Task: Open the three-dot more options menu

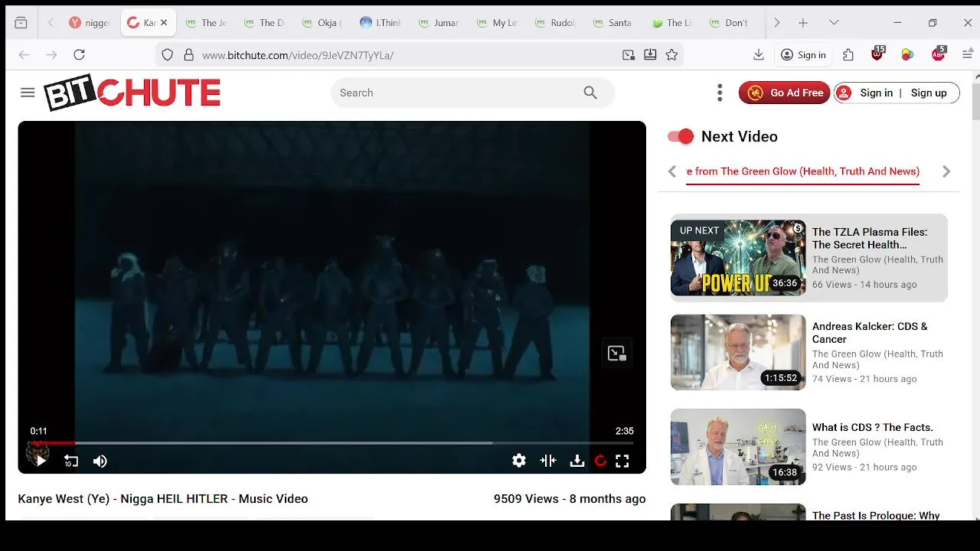Action: tap(720, 93)
